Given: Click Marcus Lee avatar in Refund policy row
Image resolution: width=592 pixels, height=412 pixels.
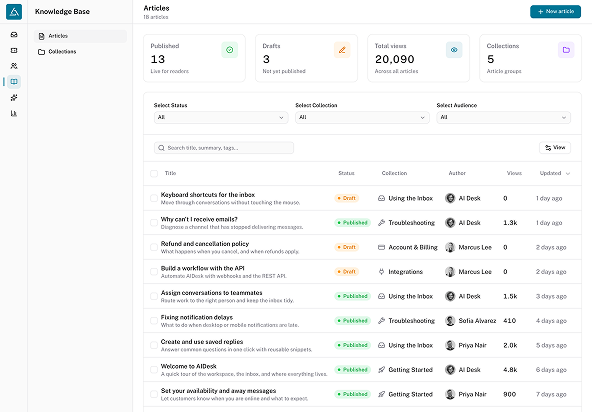Looking at the screenshot, I should click(450, 247).
